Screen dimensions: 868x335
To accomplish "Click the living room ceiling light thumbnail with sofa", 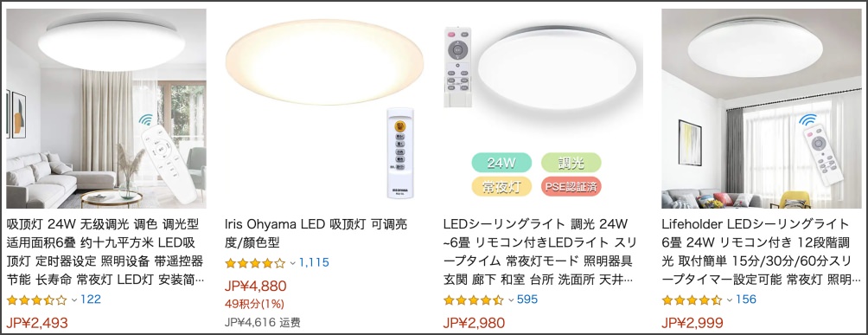I will (106, 109).
